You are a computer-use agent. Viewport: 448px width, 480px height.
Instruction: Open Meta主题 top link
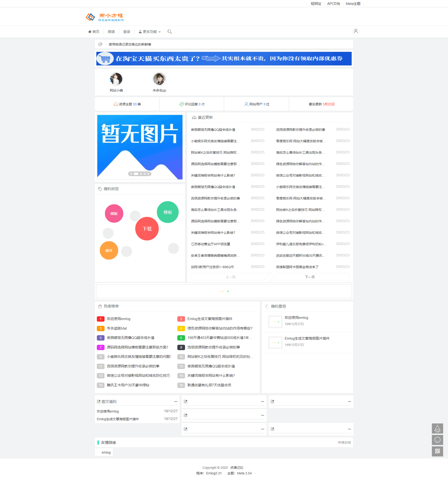[353, 4]
